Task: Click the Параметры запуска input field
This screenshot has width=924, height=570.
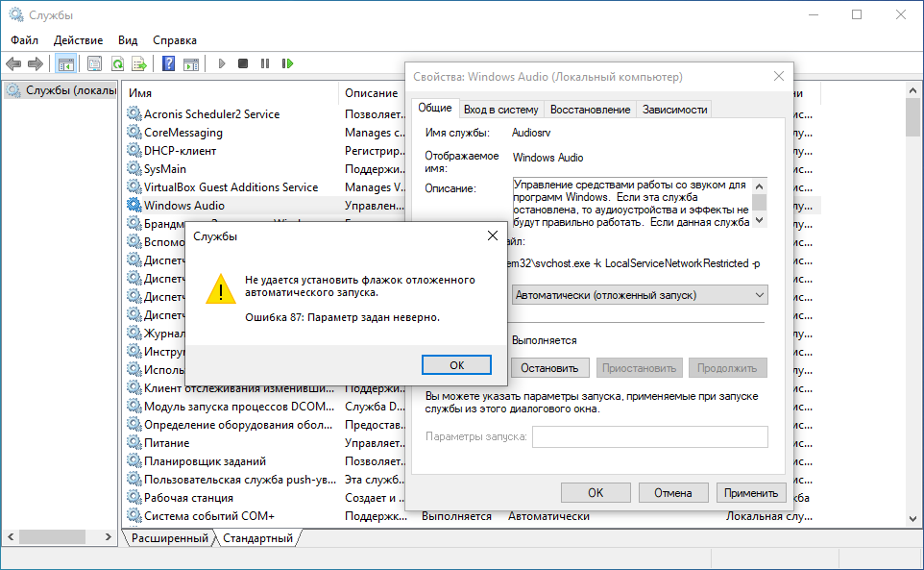Action: pos(650,436)
